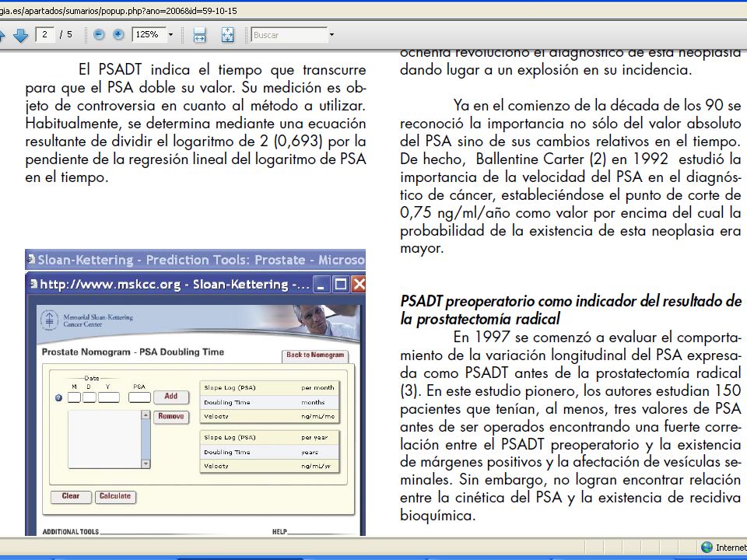The width and height of the screenshot is (747, 560).
Task: Open the Buscar search options dropdown arrow
Action: point(332,35)
